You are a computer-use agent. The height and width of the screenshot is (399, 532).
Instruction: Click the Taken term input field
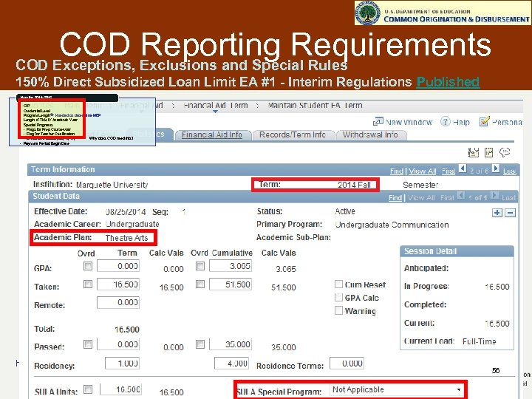click(x=118, y=284)
